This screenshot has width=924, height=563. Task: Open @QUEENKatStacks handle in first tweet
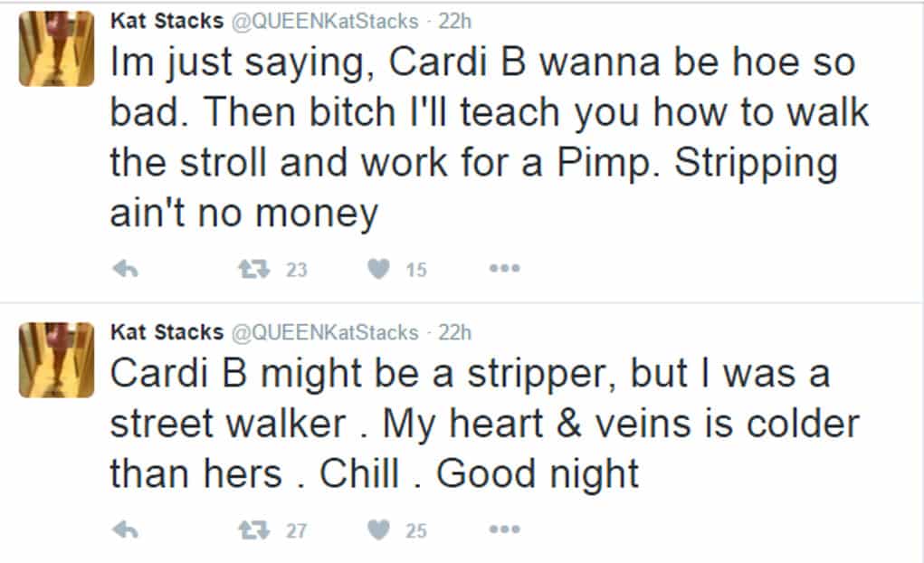(325, 22)
